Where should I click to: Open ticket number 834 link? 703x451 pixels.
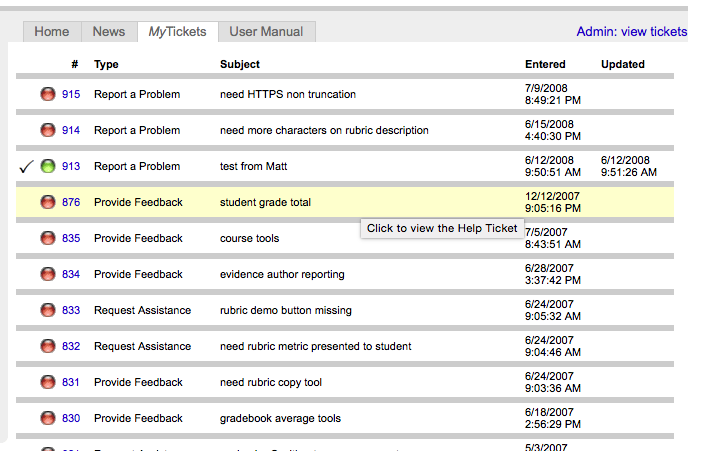71,274
